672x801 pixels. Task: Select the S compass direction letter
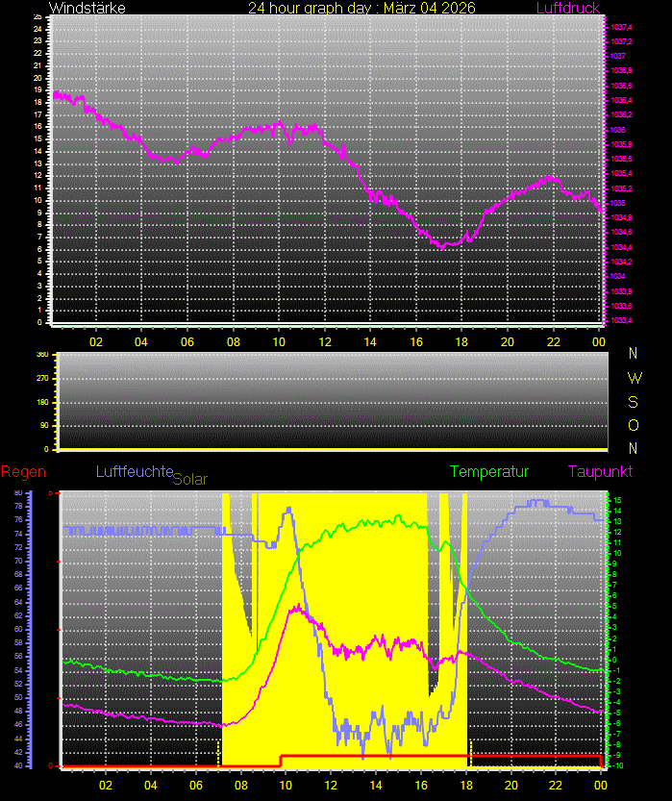point(633,401)
